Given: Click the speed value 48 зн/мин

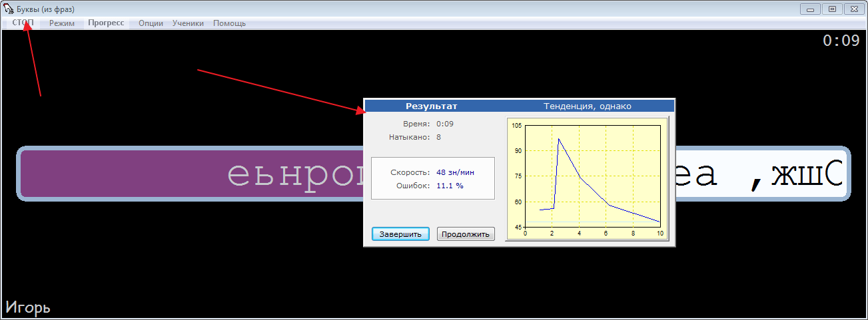Looking at the screenshot, I should tap(455, 172).
